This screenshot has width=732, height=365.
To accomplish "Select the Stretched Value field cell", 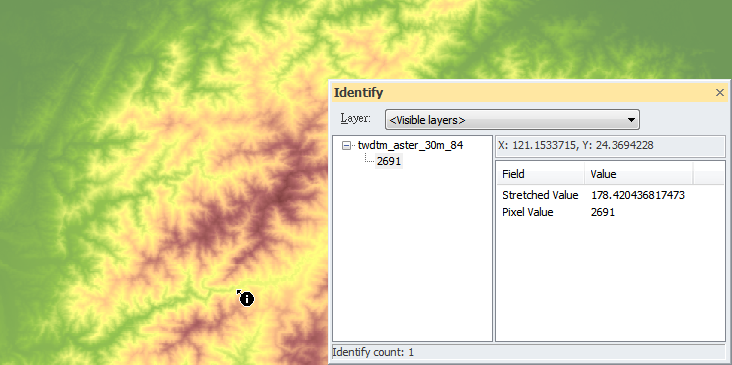I will coord(540,195).
